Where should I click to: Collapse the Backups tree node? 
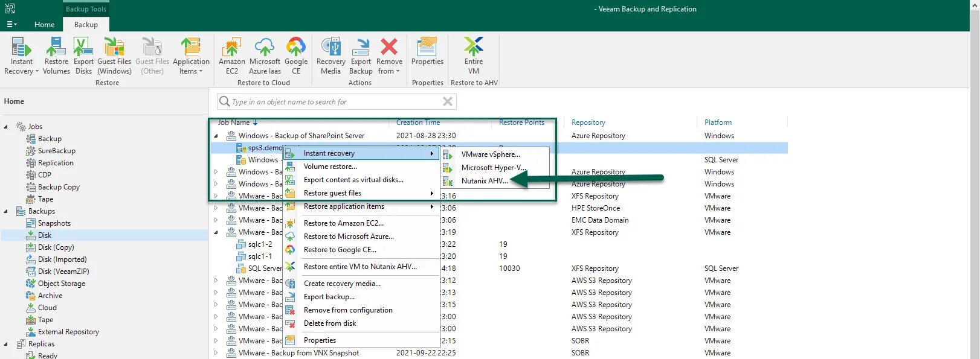pyautogui.click(x=6, y=211)
